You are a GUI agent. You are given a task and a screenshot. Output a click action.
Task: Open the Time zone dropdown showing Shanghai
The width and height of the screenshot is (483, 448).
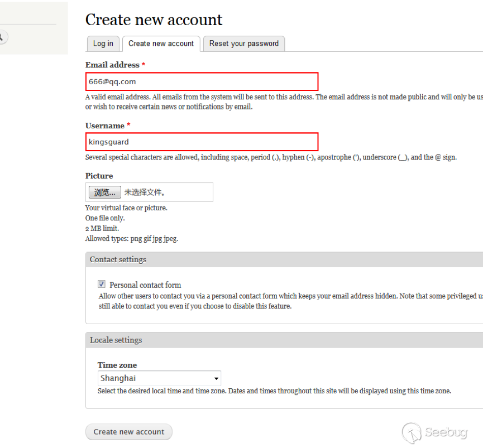point(159,378)
